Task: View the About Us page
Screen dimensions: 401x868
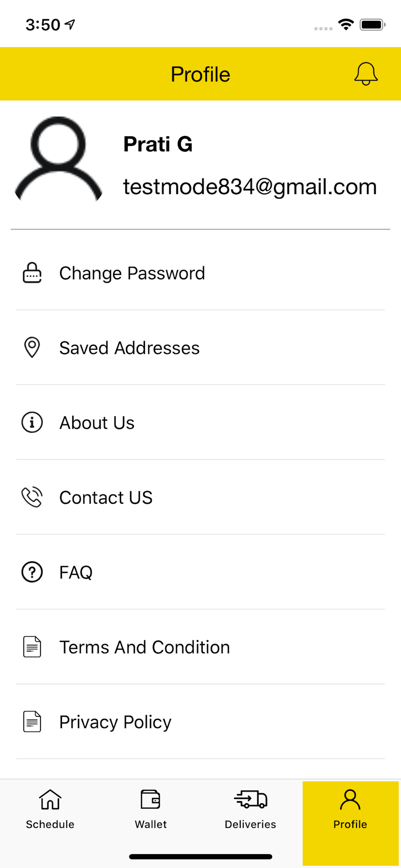Action: pyautogui.click(x=200, y=422)
